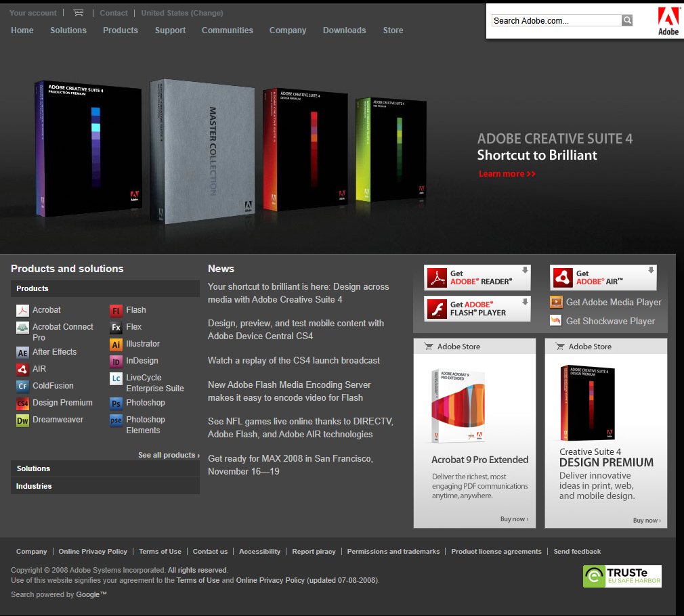Open the Communities menu
Screen dimensions: 684x616
tap(228, 30)
